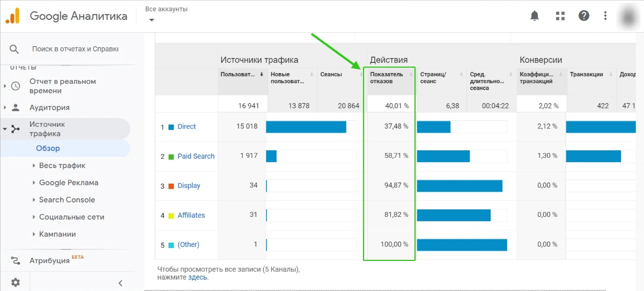Click the Audience person icon
The width and height of the screenshot is (644, 291).
[16, 107]
